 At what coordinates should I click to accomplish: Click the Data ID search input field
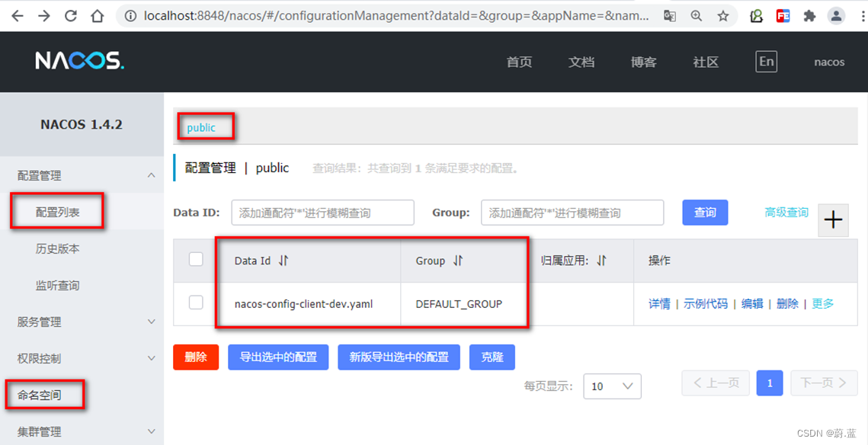click(x=322, y=213)
